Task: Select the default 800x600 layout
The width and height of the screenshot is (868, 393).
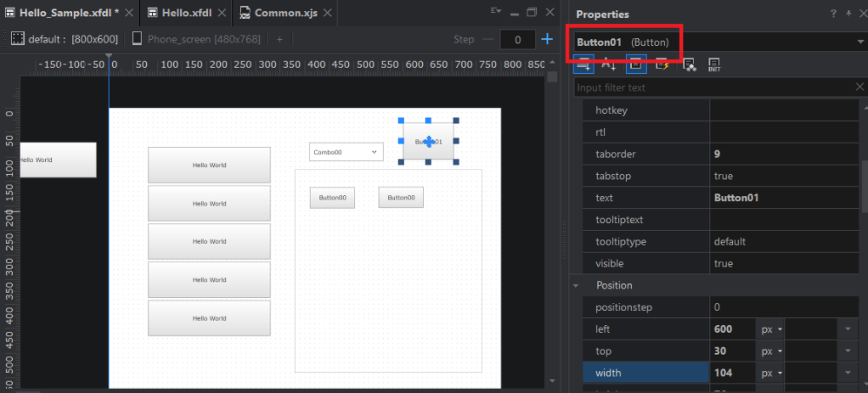Action: (x=65, y=39)
